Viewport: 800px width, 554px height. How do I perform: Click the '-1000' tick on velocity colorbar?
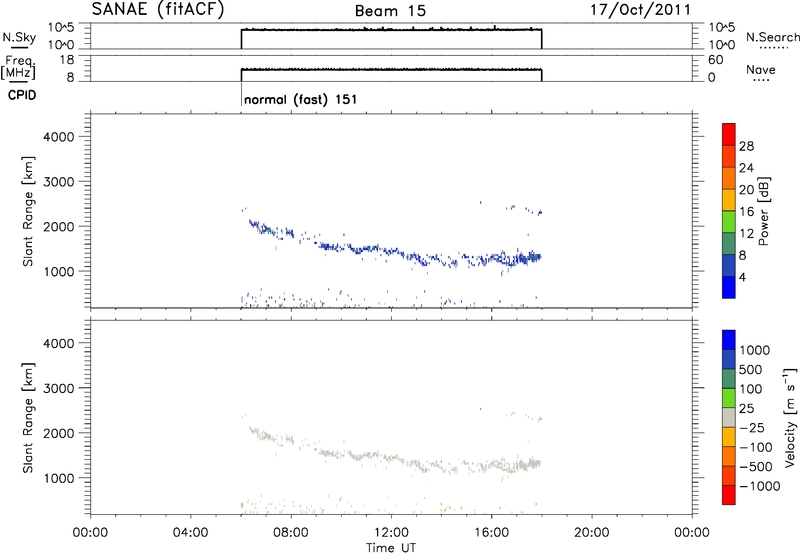(x=760, y=486)
